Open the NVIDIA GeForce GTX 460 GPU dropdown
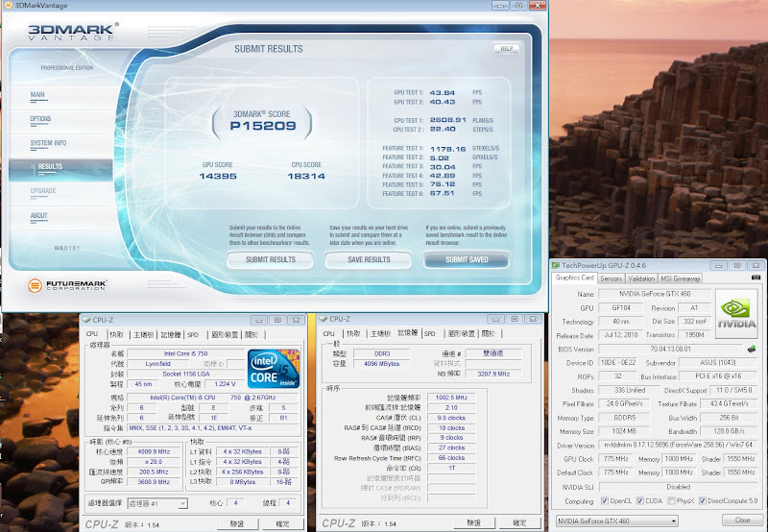Screen dimensions: 768x532 tap(617, 520)
